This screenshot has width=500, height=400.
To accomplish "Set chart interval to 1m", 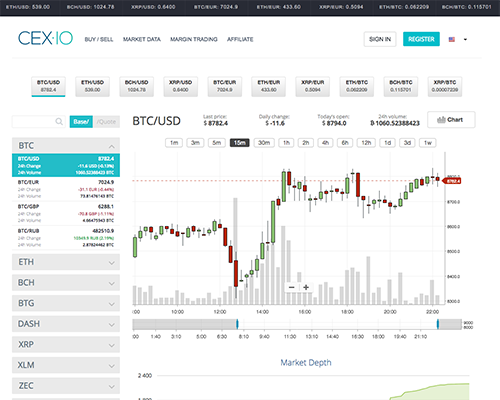I will pyautogui.click(x=174, y=143).
